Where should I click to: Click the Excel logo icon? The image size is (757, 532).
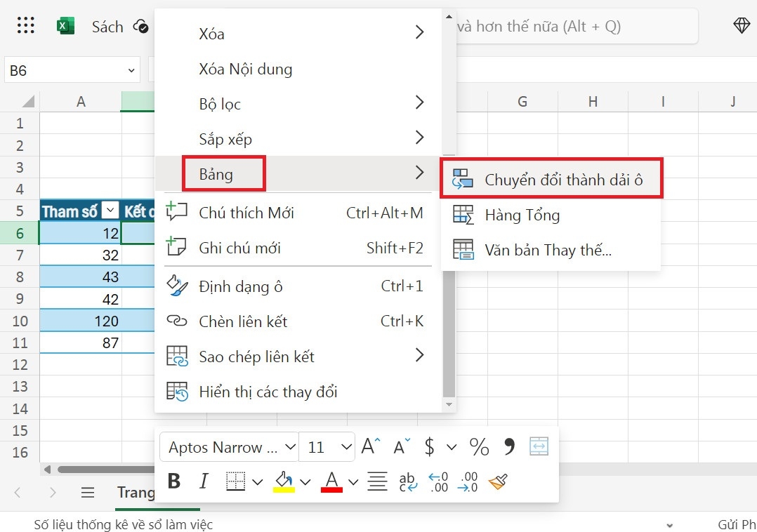pyautogui.click(x=65, y=25)
